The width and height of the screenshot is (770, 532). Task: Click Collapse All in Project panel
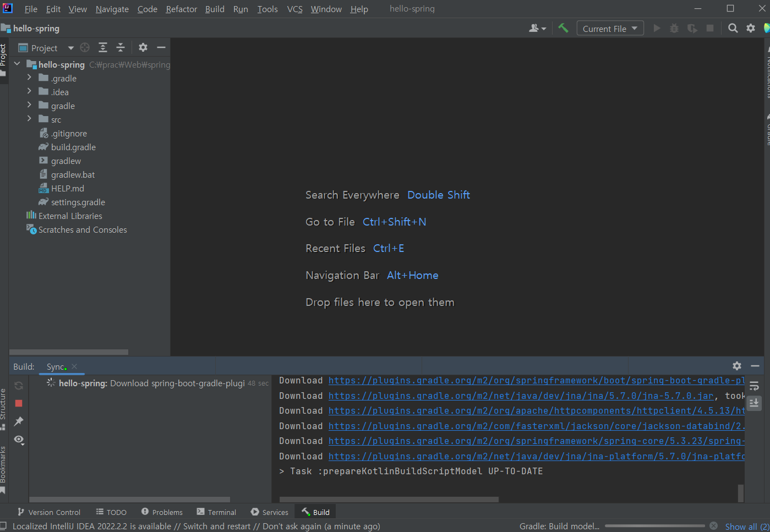(121, 47)
